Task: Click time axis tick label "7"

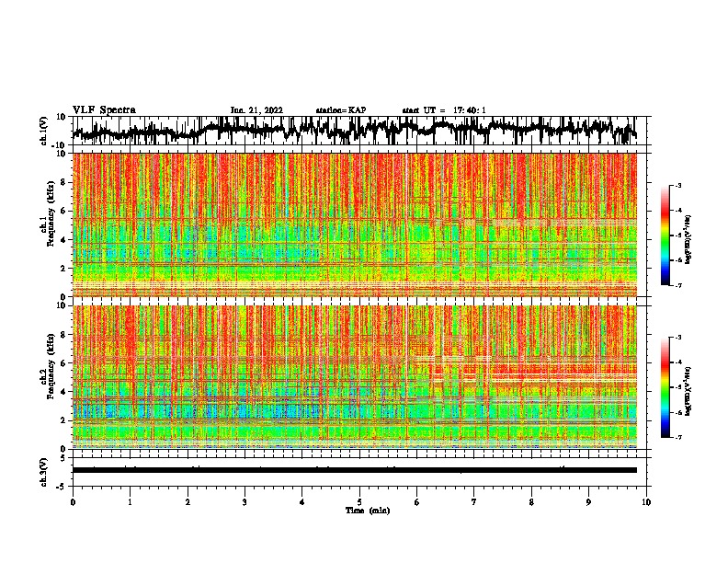Action: [x=474, y=502]
